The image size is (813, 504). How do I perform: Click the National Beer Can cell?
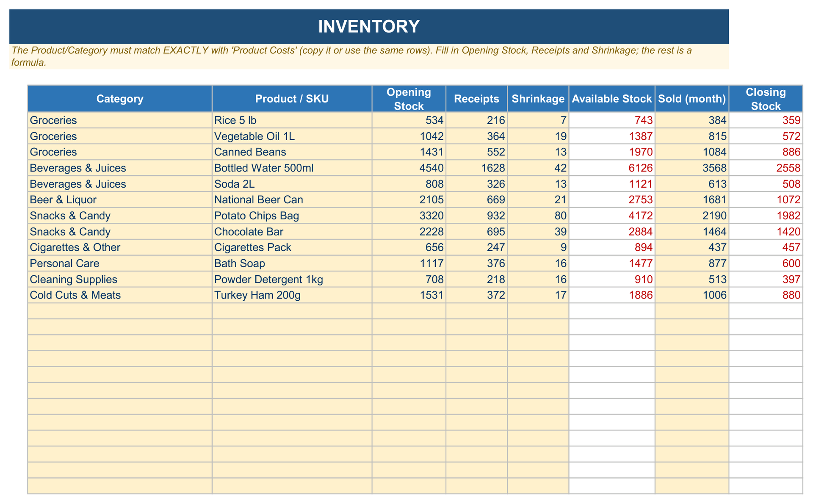(x=292, y=199)
